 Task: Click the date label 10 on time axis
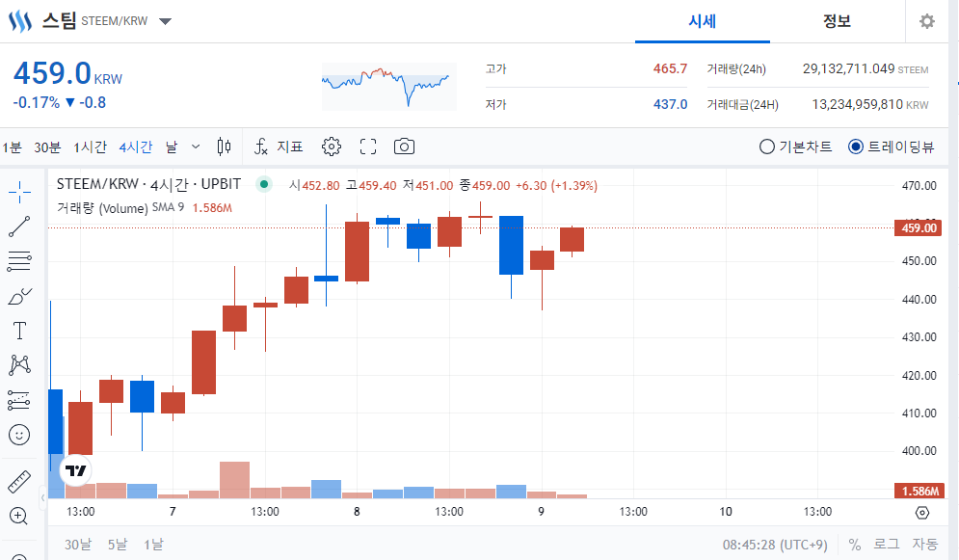click(x=726, y=511)
